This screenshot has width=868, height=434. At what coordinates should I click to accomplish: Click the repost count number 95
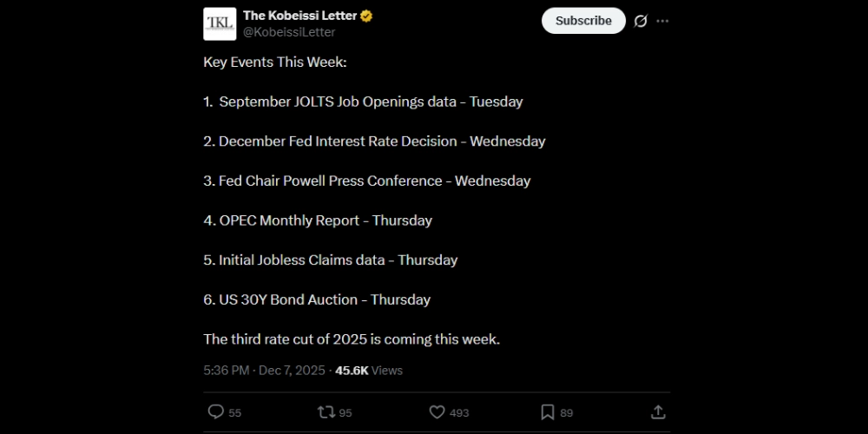(345, 413)
